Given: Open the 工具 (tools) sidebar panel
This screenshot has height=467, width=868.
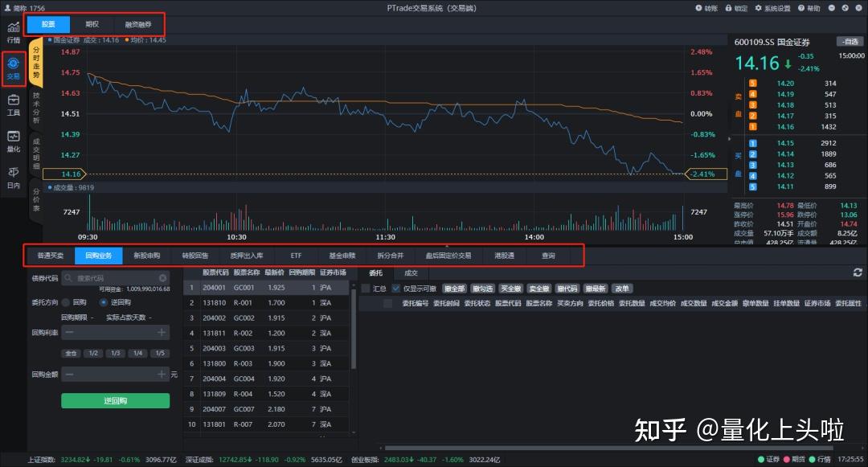Looking at the screenshot, I should 12,103.
